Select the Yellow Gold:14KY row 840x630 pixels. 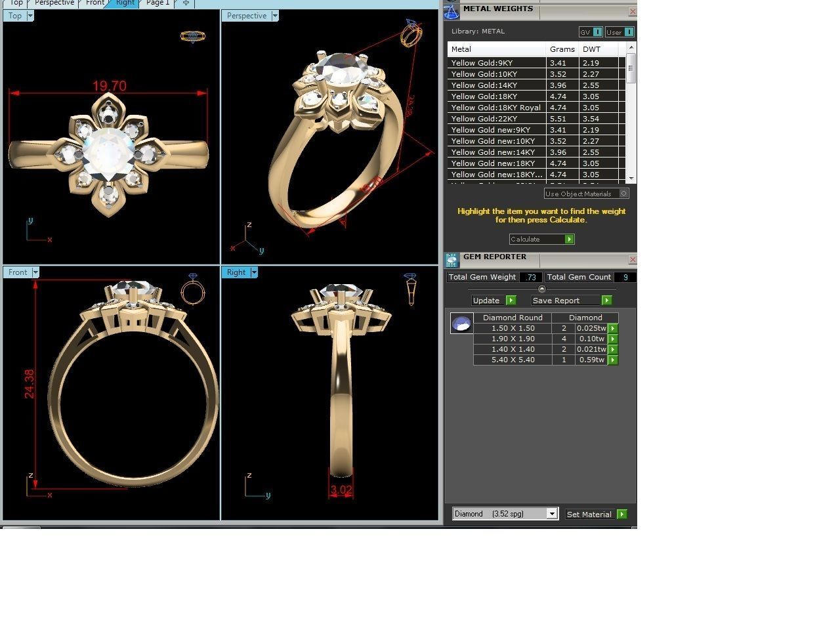[x=537, y=85]
